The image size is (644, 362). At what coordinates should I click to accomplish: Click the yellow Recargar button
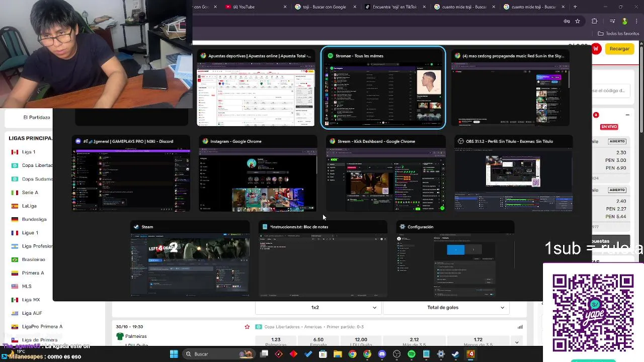(x=619, y=49)
